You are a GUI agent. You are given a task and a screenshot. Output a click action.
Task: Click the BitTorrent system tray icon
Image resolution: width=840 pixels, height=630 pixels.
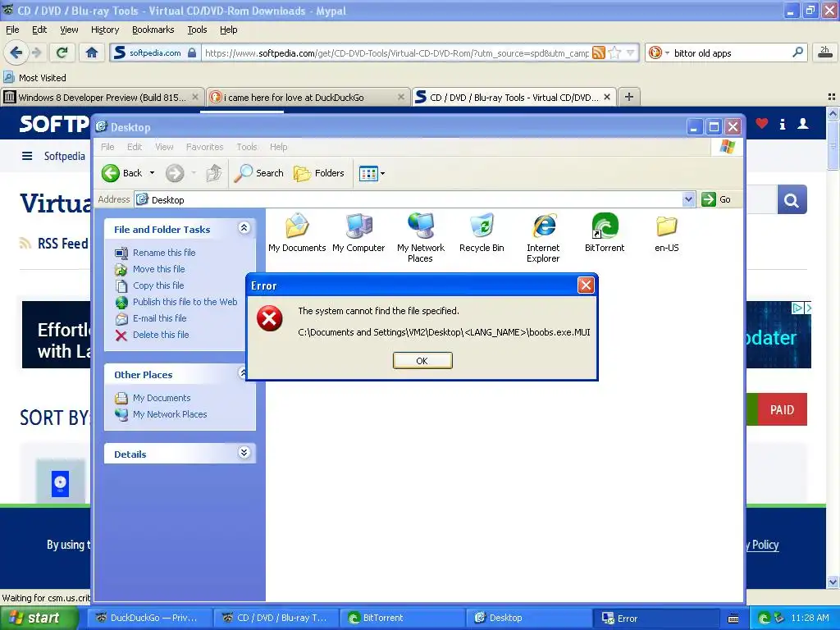pyautogui.click(x=764, y=618)
